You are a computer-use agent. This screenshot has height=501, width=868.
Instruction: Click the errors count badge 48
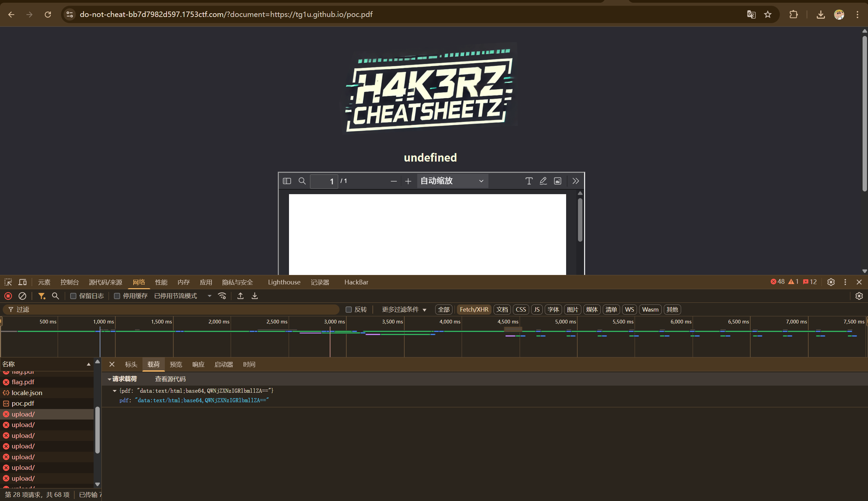click(x=777, y=282)
